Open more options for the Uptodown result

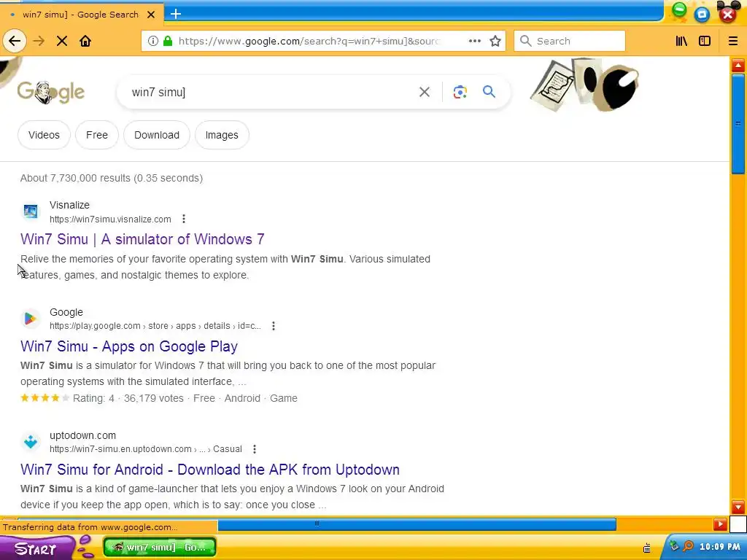[255, 449]
